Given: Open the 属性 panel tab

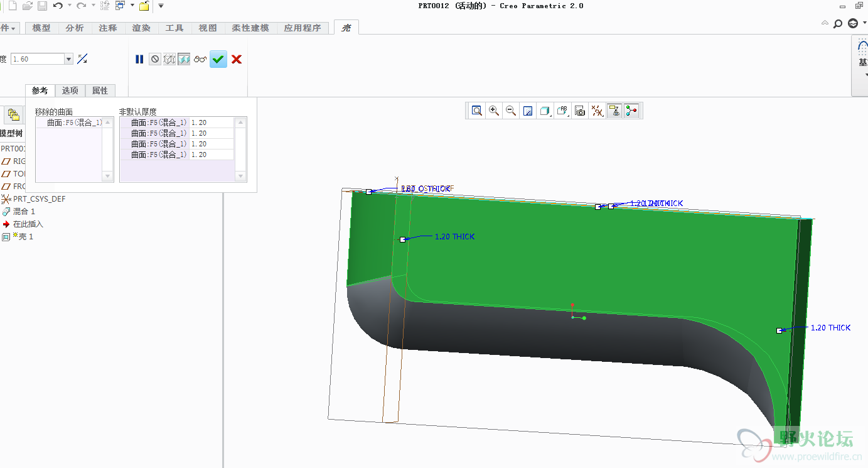Looking at the screenshot, I should (x=100, y=90).
